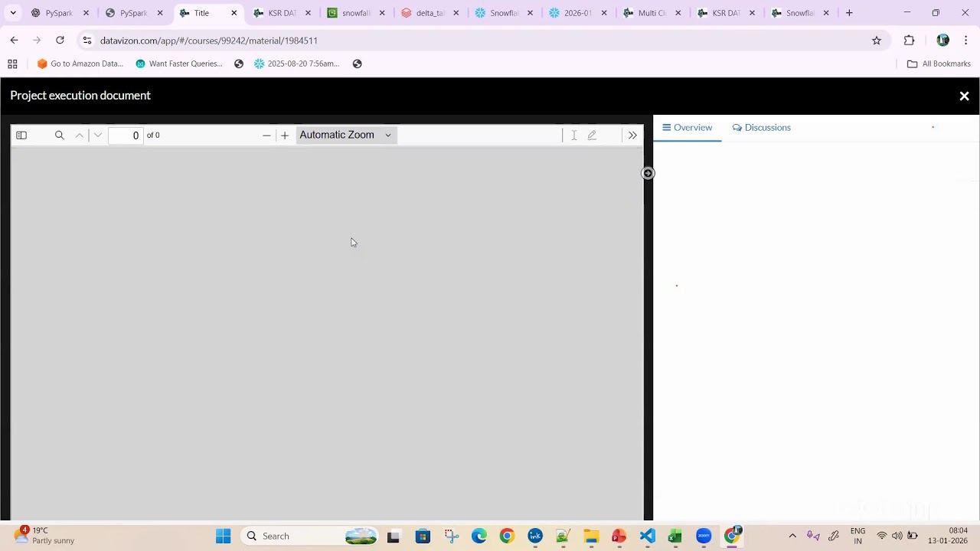
Task: Zoom out the PDF document
Action: [266, 135]
